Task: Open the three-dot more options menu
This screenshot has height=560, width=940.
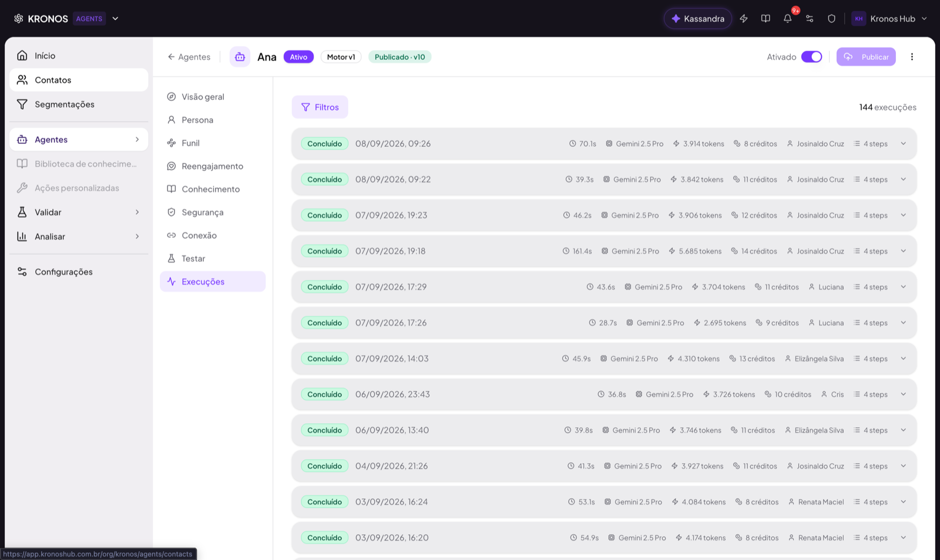Action: point(912,57)
